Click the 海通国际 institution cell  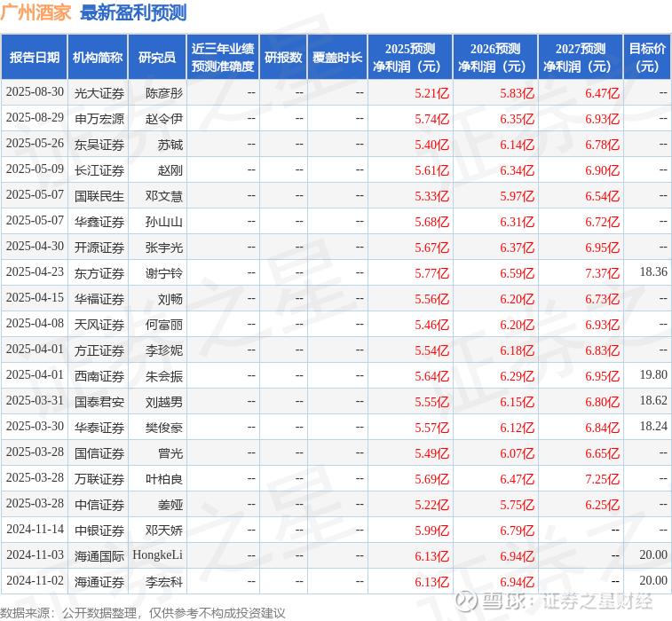coord(99,556)
